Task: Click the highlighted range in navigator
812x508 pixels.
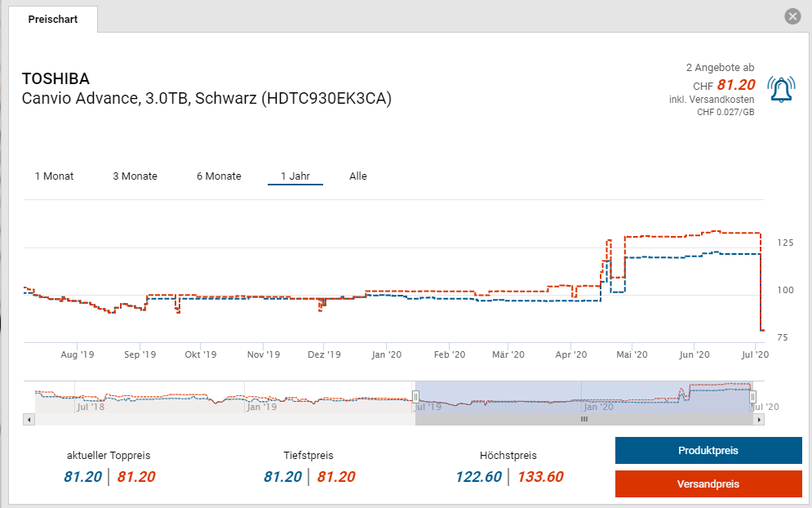Action: pos(584,396)
